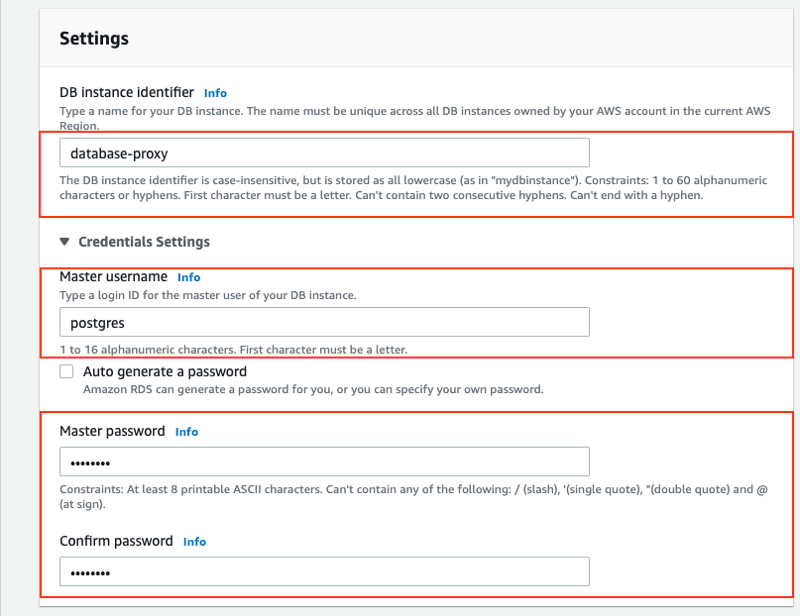This screenshot has height=616, width=800.
Task: Open Info link beside Master password
Action: click(x=187, y=432)
